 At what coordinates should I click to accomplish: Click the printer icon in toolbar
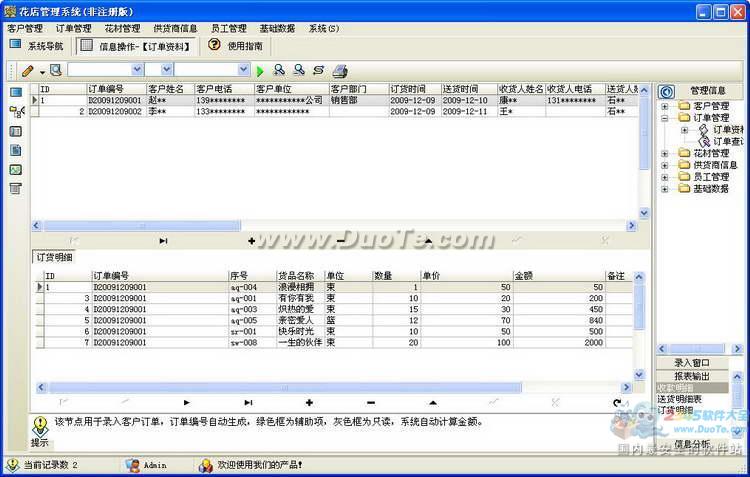coord(340,71)
